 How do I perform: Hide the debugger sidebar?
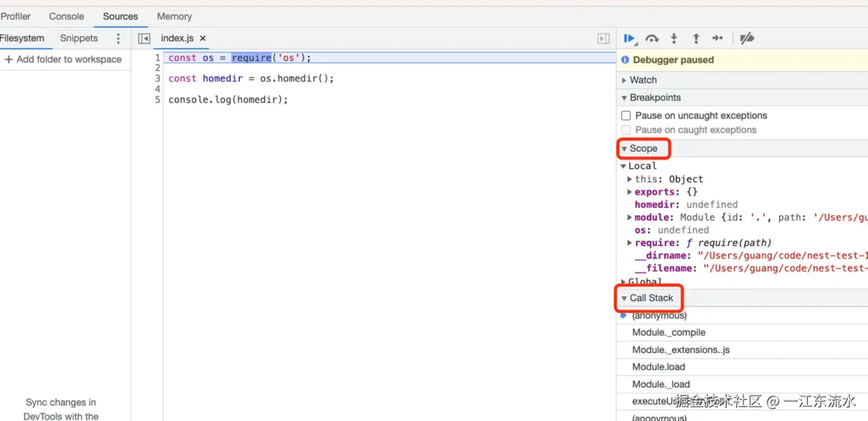tap(604, 39)
